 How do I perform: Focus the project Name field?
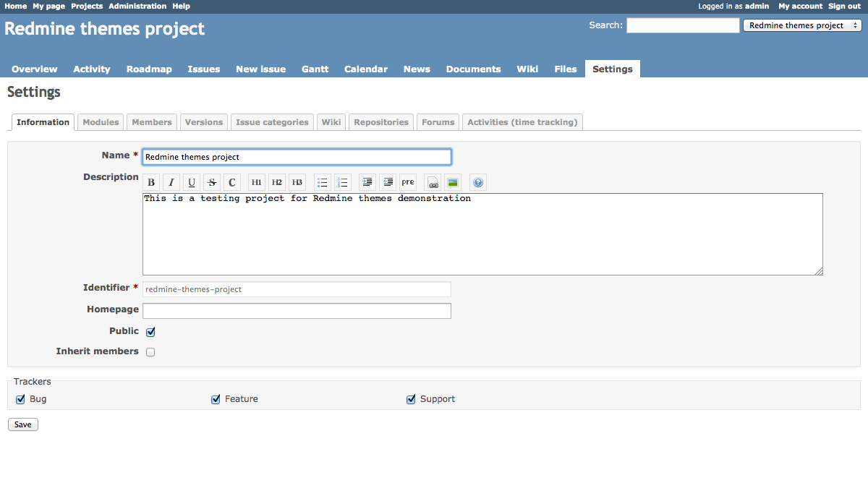(x=297, y=157)
